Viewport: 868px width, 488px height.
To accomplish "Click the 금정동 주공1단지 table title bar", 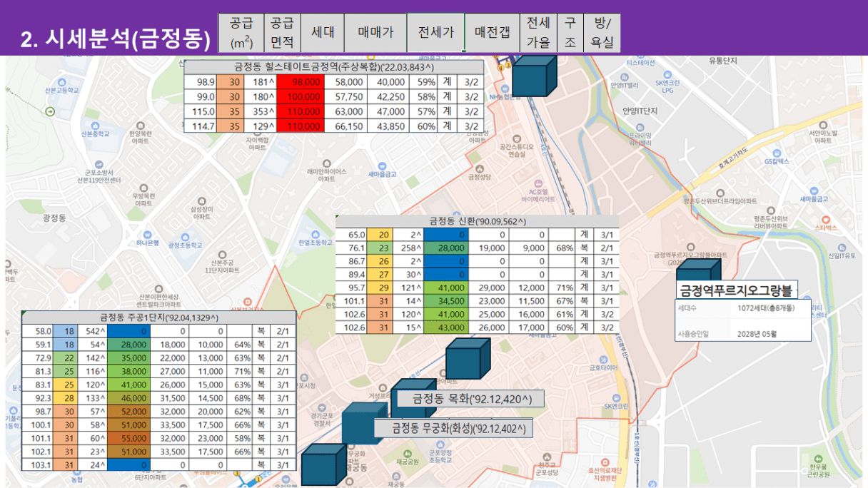I will [x=158, y=317].
